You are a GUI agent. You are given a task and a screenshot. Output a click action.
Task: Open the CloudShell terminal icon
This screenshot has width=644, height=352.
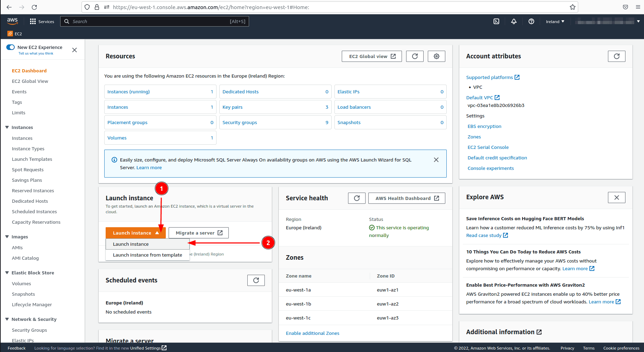coord(496,21)
